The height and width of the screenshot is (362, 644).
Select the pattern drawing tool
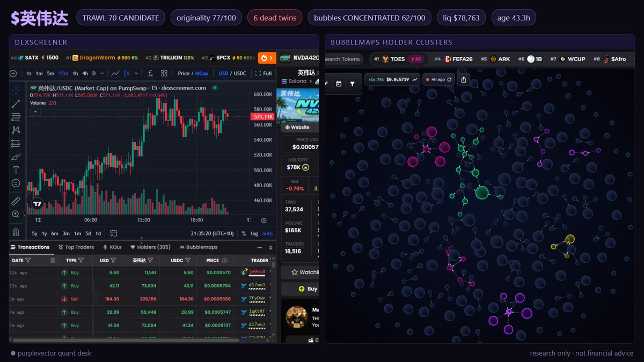pyautogui.click(x=16, y=130)
